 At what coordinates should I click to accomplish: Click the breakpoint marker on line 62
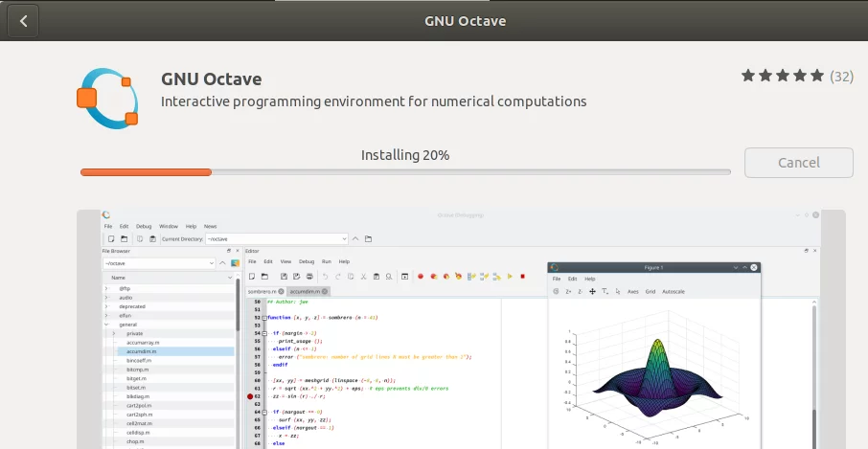[x=250, y=396]
